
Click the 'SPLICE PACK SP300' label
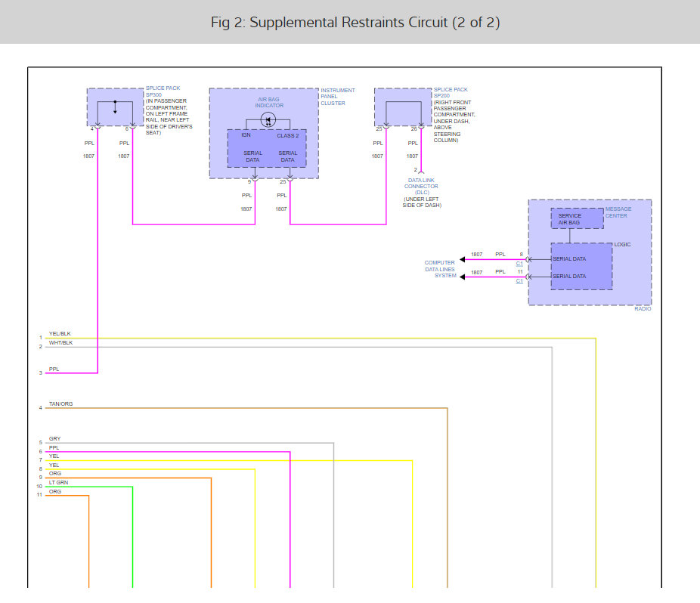pyautogui.click(x=163, y=91)
